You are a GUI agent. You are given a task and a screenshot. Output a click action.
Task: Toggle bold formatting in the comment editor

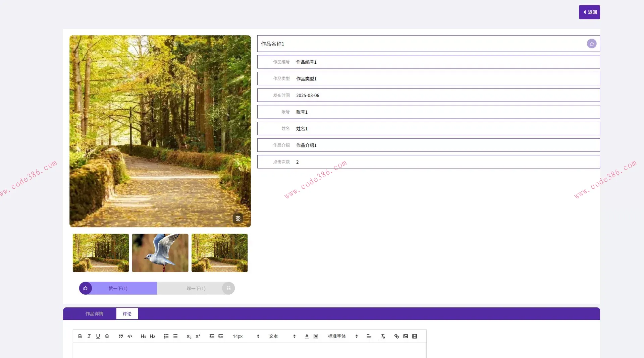point(80,336)
